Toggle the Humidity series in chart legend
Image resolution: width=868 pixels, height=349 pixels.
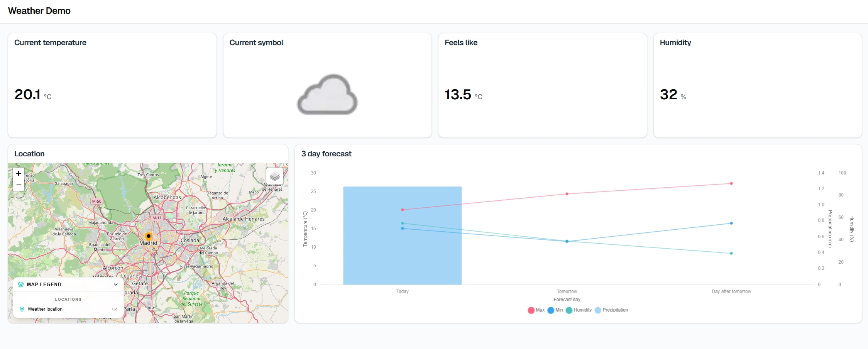point(579,310)
